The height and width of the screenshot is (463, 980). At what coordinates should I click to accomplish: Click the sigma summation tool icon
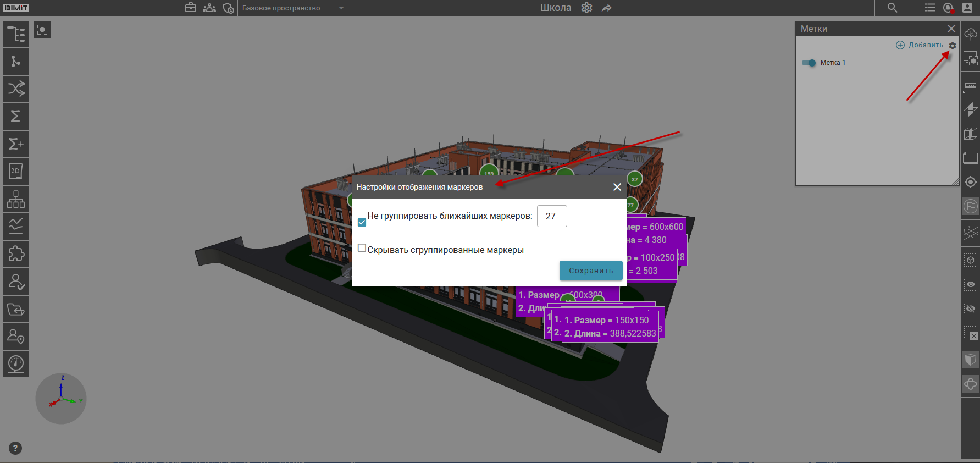point(16,116)
